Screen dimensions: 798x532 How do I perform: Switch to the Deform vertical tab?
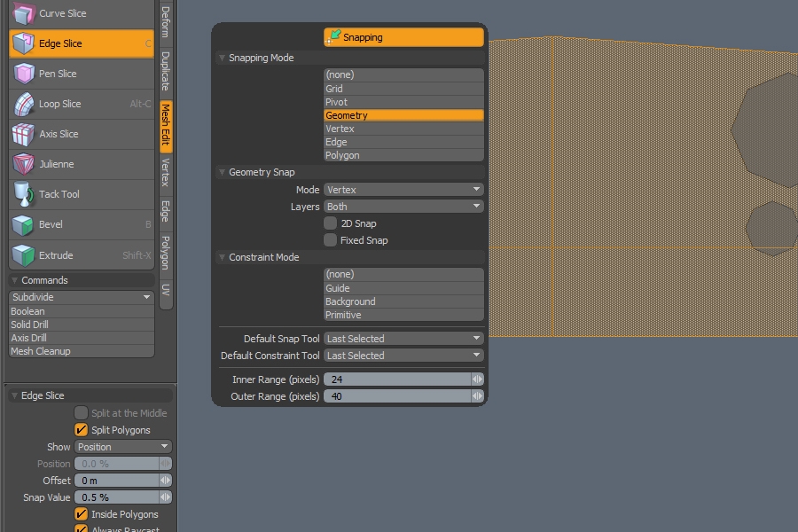(166, 22)
